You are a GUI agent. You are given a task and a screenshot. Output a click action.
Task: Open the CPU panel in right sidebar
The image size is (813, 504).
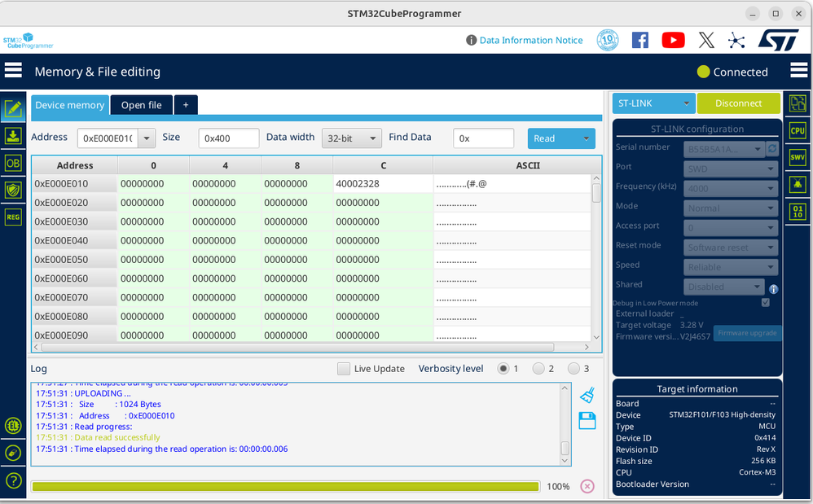pyautogui.click(x=797, y=130)
